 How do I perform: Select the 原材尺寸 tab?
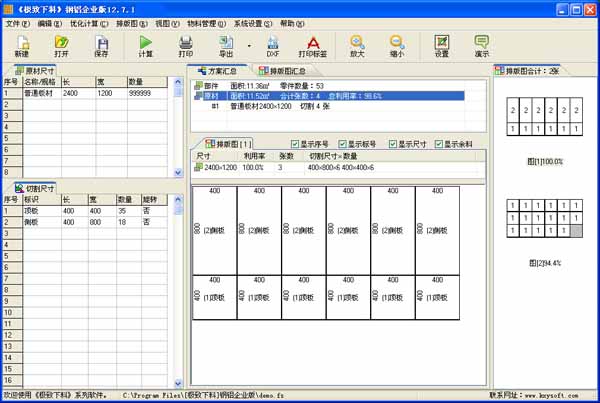35,71
